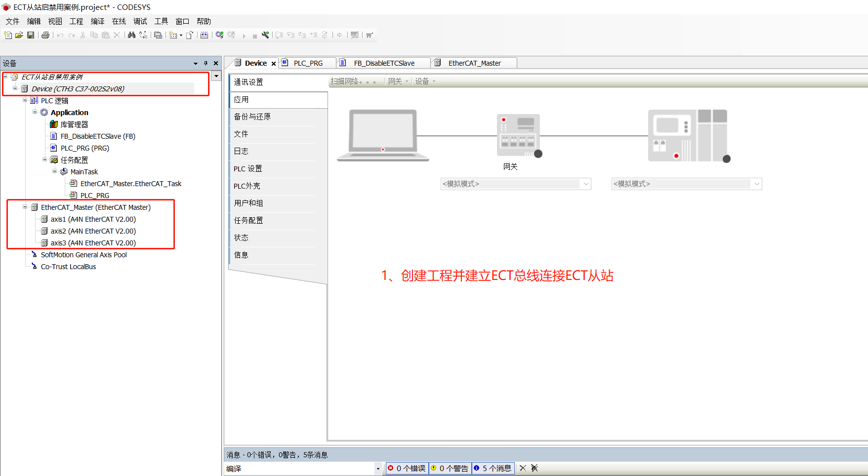The image size is (868, 476).
Task: Collapse the Application tree node
Action: [35, 112]
